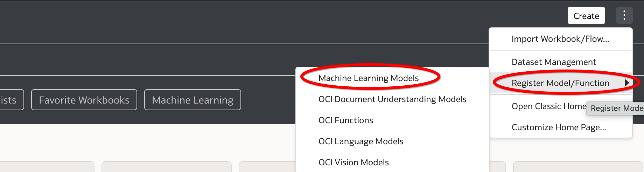This screenshot has height=172, width=644.
Task: Open the card at the bottom-left edge
Action: (45, 167)
